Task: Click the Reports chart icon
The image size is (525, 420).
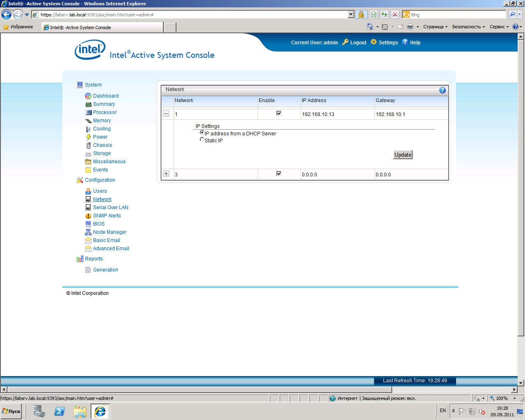Action: click(80, 259)
